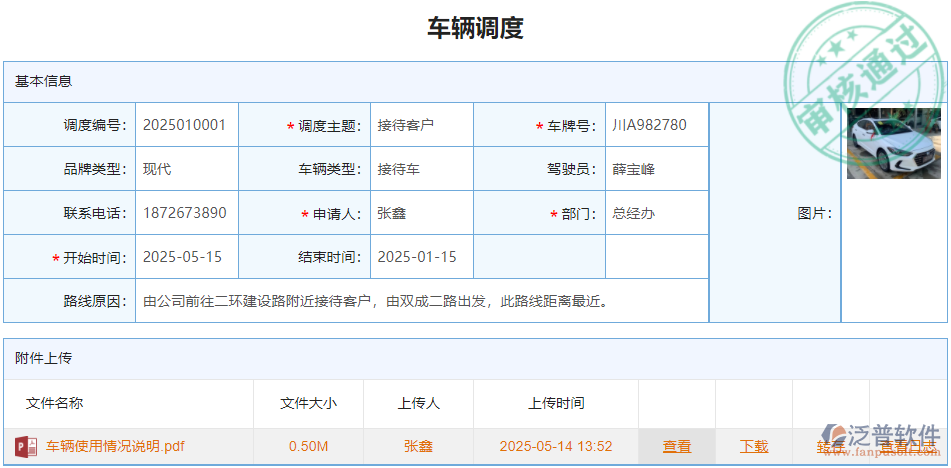Viewport: 951px width, 468px height.
Task: Click the 路线原因 description text area
Action: pyautogui.click(x=420, y=301)
